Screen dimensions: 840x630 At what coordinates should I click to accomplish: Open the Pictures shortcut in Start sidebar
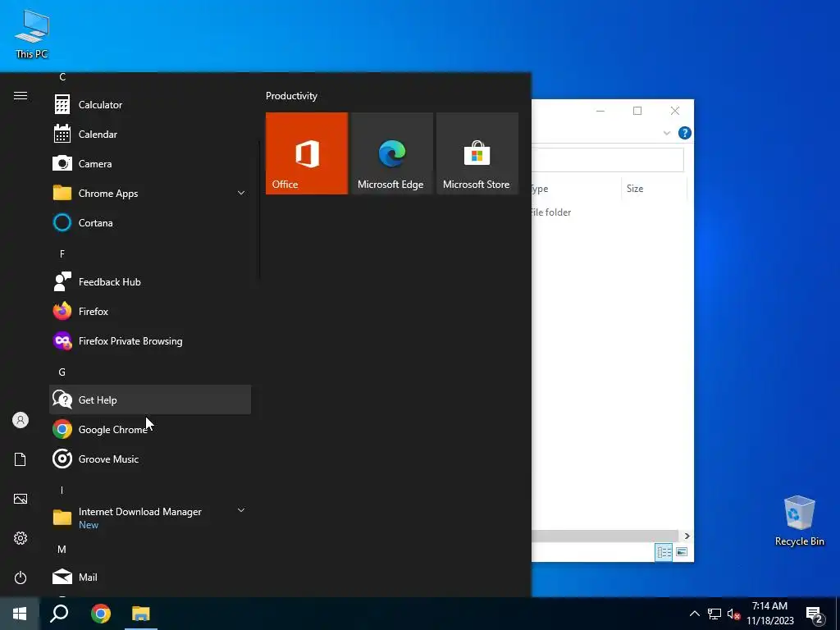tap(21, 499)
